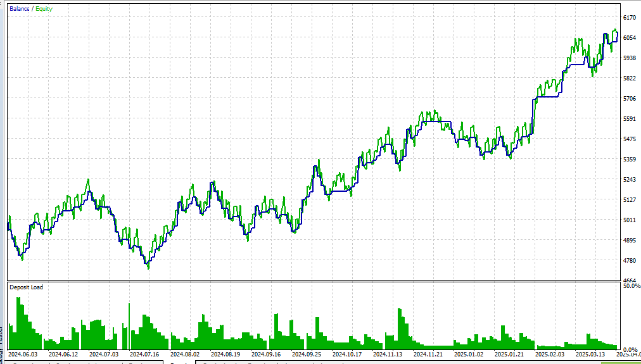Click the 2024.10.17 date label
641x364 pixels.
click(x=347, y=355)
